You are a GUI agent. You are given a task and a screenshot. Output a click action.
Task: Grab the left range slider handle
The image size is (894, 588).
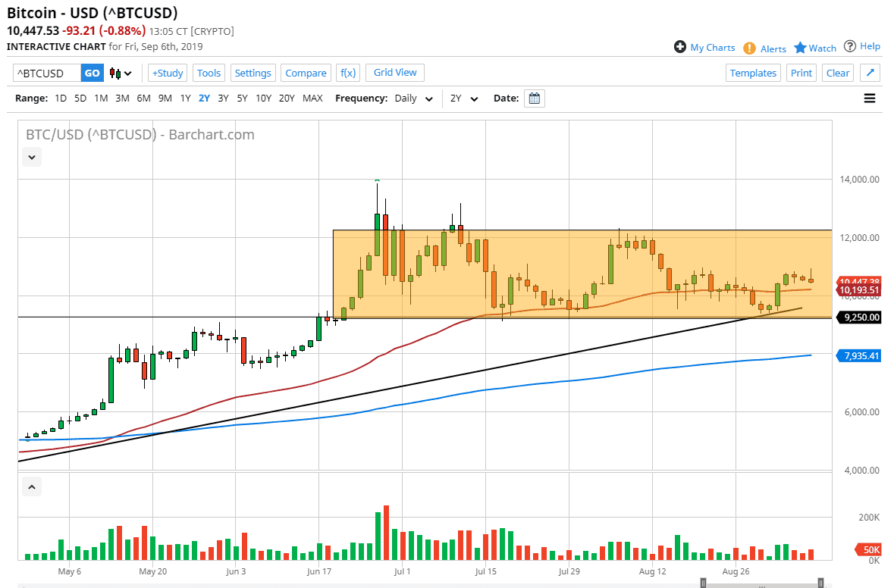point(703,582)
